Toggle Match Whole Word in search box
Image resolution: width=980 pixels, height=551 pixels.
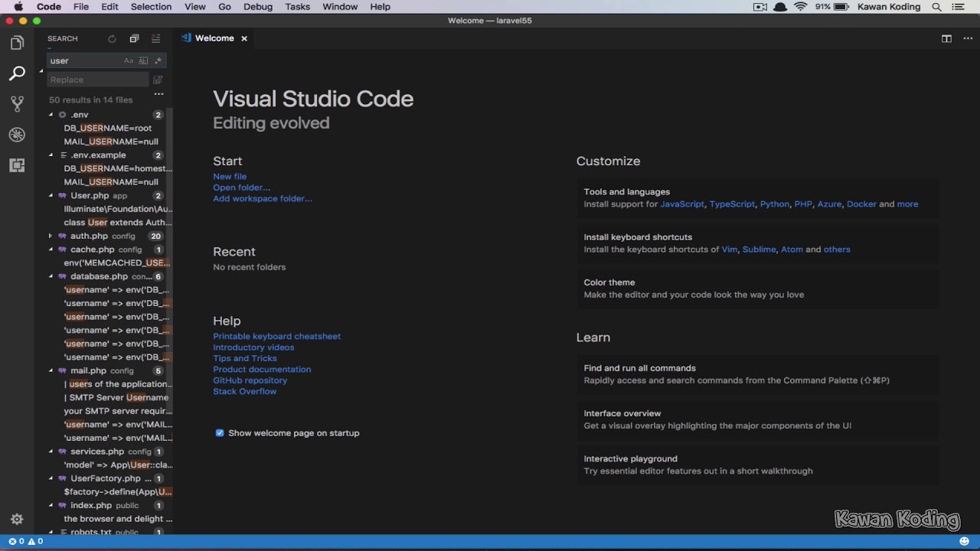coord(143,60)
